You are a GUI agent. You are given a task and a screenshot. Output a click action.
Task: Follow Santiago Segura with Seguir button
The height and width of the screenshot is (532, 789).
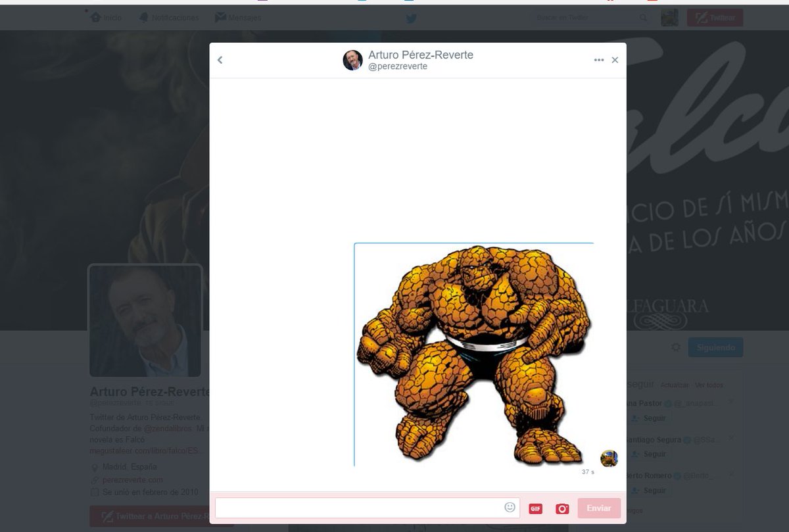tap(648, 454)
